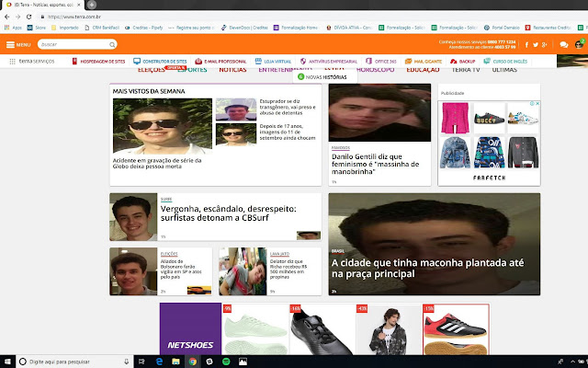The width and height of the screenshot is (588, 368).
Task: Click the taskbar microphone icon
Action: click(x=127, y=362)
